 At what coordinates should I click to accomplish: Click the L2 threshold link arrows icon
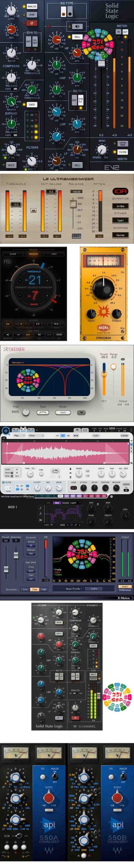pyautogui.click(x=33, y=210)
